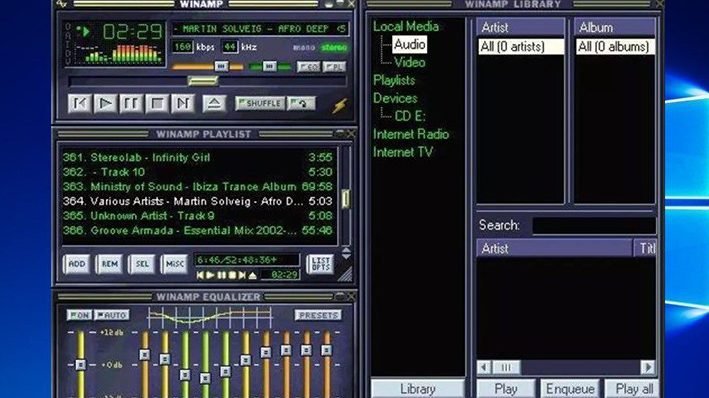
Task: Open equalizer PRESETS menu
Action: 318,315
